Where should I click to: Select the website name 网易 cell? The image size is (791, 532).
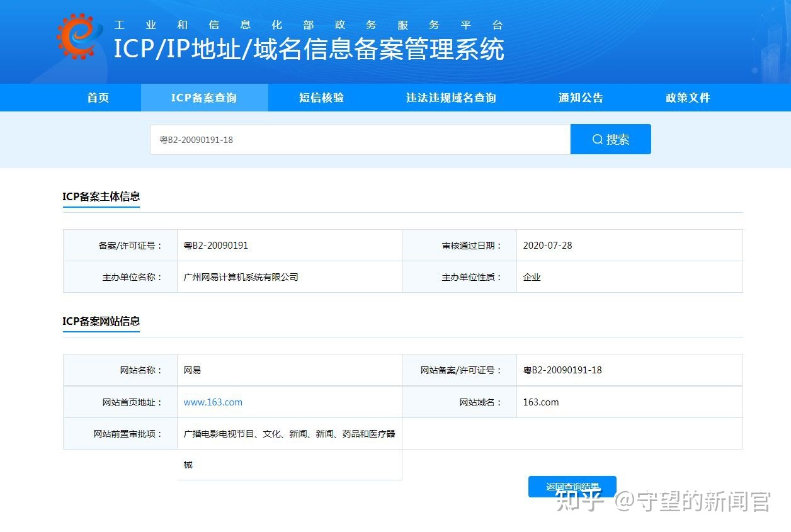(290, 370)
